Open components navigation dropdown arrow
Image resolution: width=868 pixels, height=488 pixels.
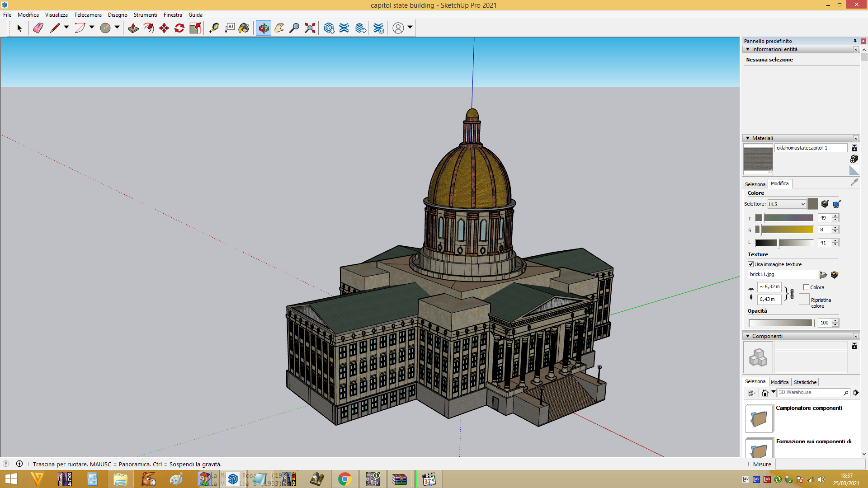[x=774, y=392]
